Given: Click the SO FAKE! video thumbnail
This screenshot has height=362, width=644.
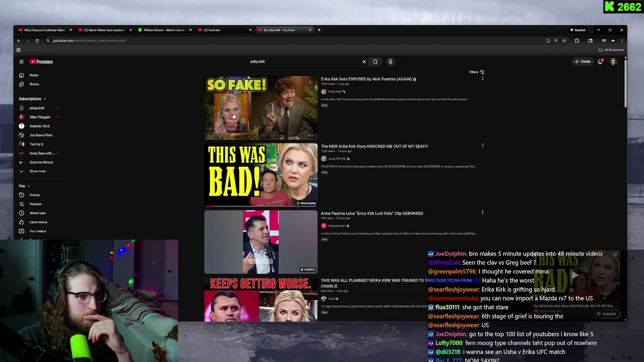Looking at the screenshot, I should coord(261,108).
